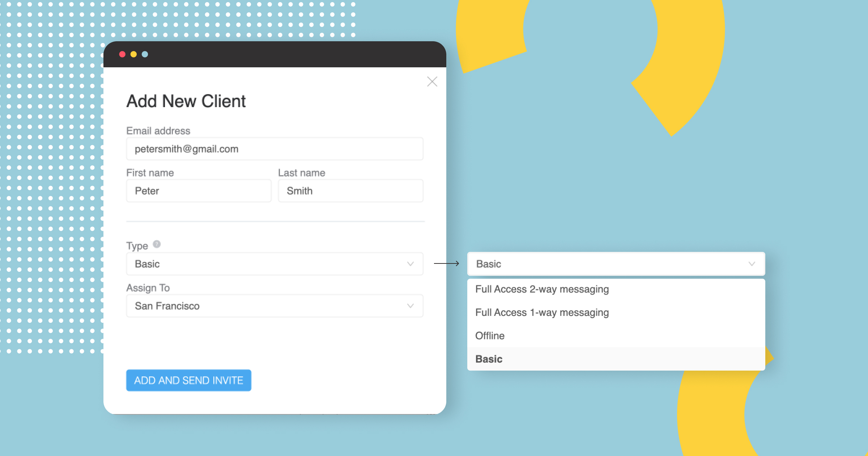This screenshot has width=868, height=456.
Task: Choose Full Access 1-way messaging option
Action: coord(542,312)
